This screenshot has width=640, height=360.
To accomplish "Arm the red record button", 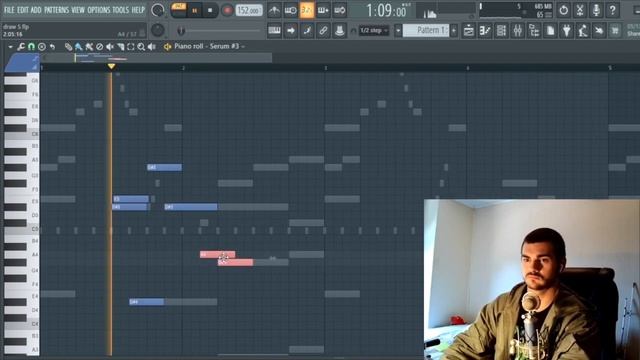I will 227,11.
